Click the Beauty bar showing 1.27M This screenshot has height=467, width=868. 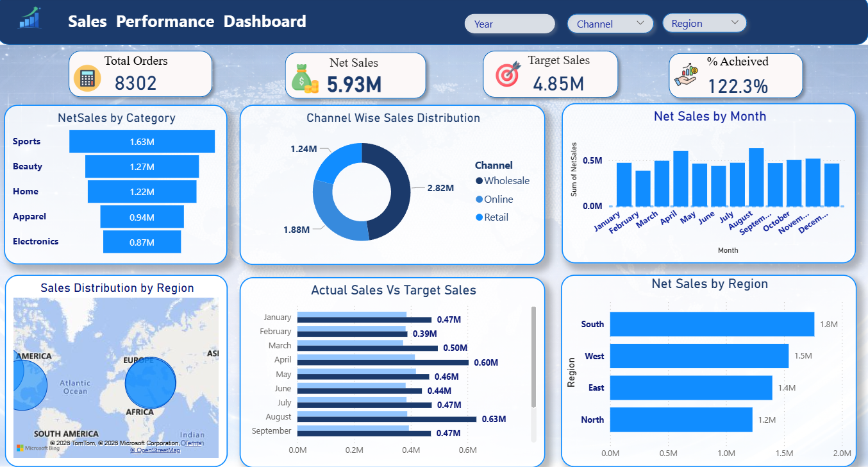(x=142, y=167)
